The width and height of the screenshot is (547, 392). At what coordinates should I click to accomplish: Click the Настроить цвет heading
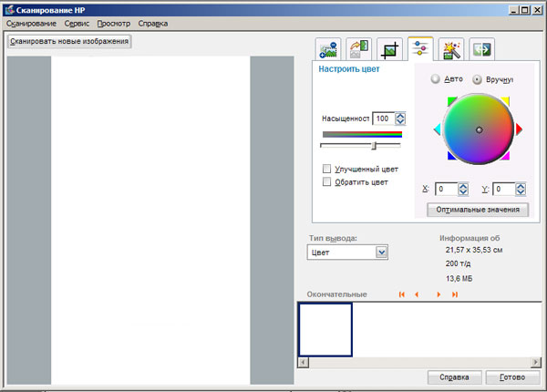[349, 69]
